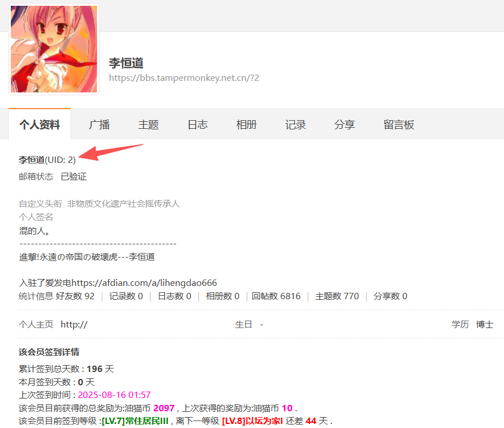Click the total reward value 2097
Viewport: 504px width, 428px height.
pos(164,408)
